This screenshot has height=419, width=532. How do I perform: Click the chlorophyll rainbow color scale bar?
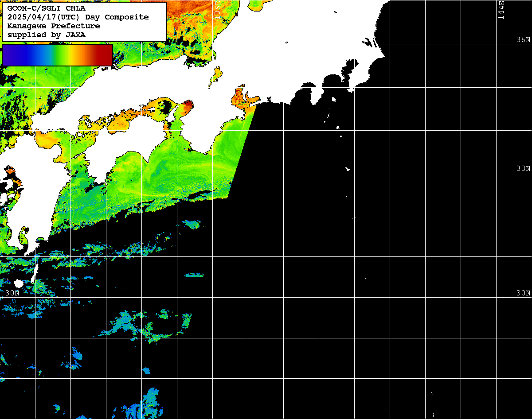coord(58,55)
